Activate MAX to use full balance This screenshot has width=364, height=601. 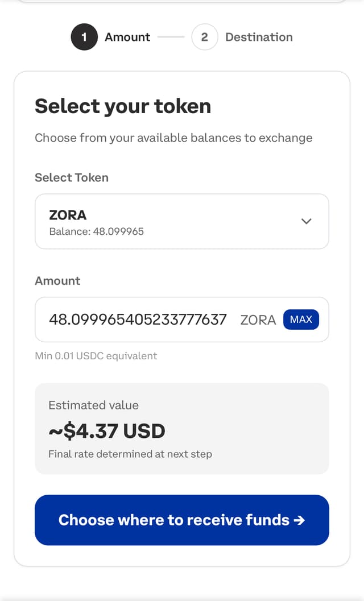pos(301,320)
